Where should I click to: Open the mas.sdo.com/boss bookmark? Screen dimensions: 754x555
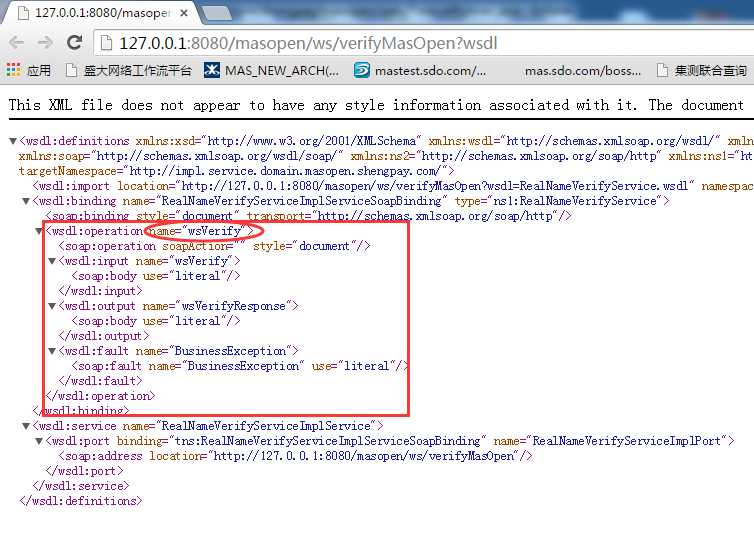pos(583,71)
